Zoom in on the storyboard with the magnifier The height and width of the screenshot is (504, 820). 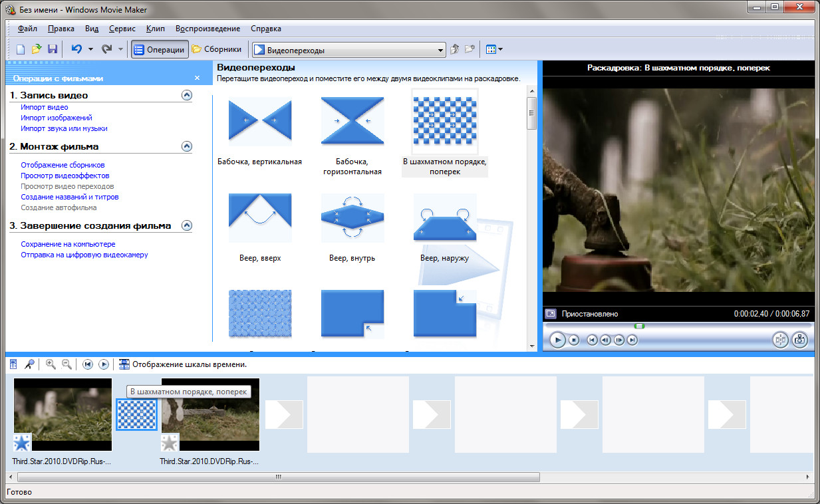51,364
